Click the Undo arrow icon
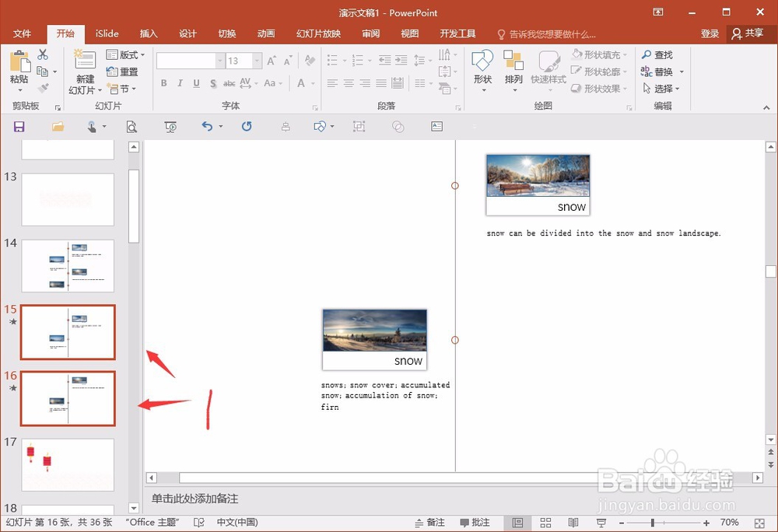Image resolution: width=778 pixels, height=532 pixels. click(x=207, y=127)
